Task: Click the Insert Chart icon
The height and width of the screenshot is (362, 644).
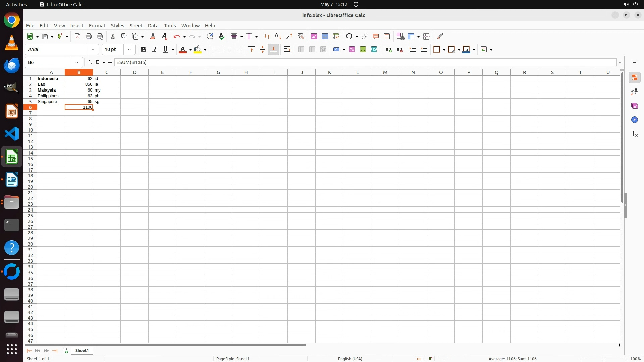Action: (x=325, y=36)
